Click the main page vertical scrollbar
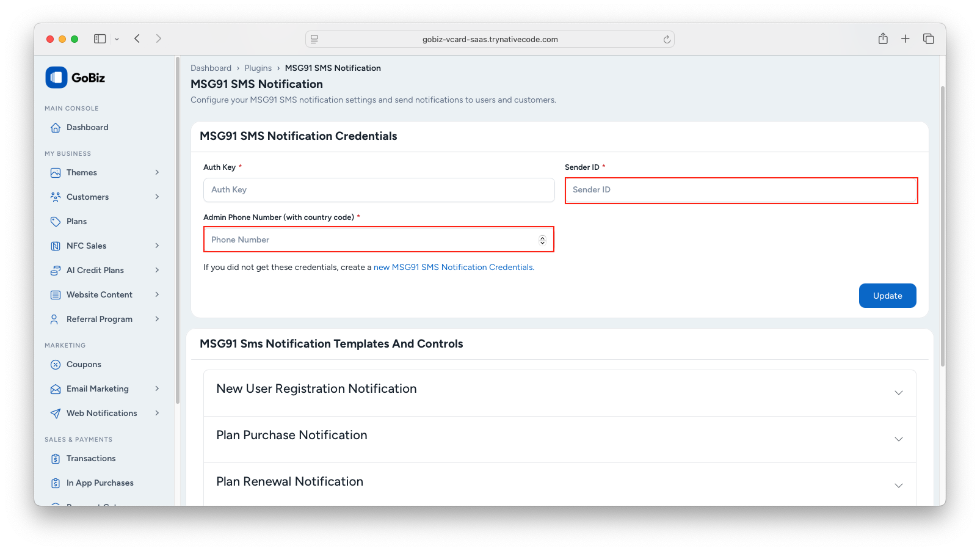980x551 pixels. click(x=943, y=226)
